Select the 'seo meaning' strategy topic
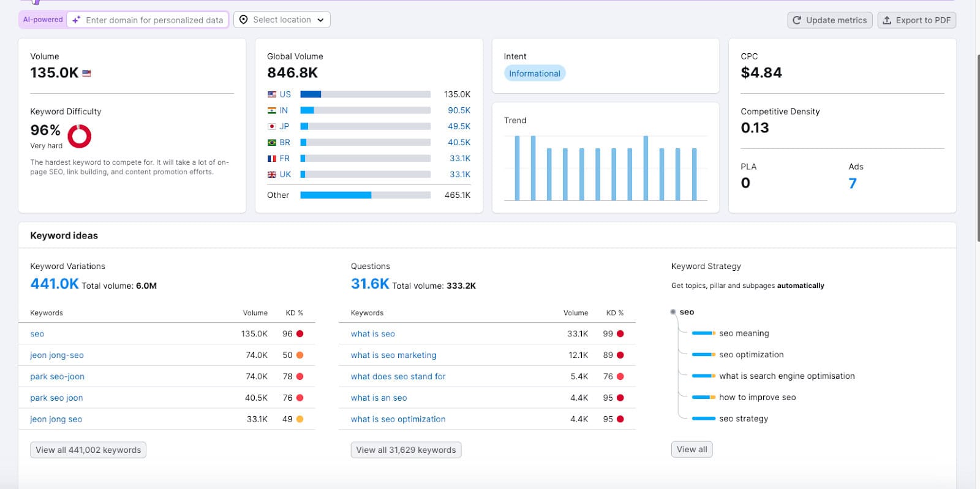Screen dimensions: 980x489 [x=744, y=333]
